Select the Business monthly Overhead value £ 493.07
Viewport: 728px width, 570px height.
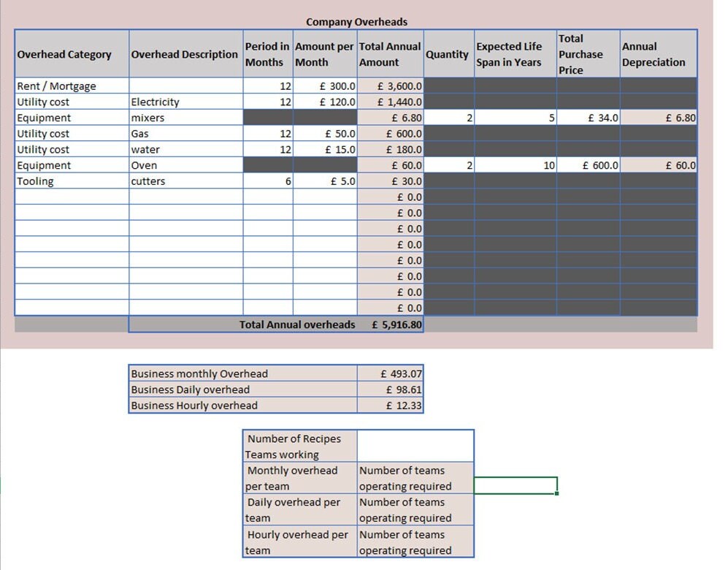click(390, 373)
